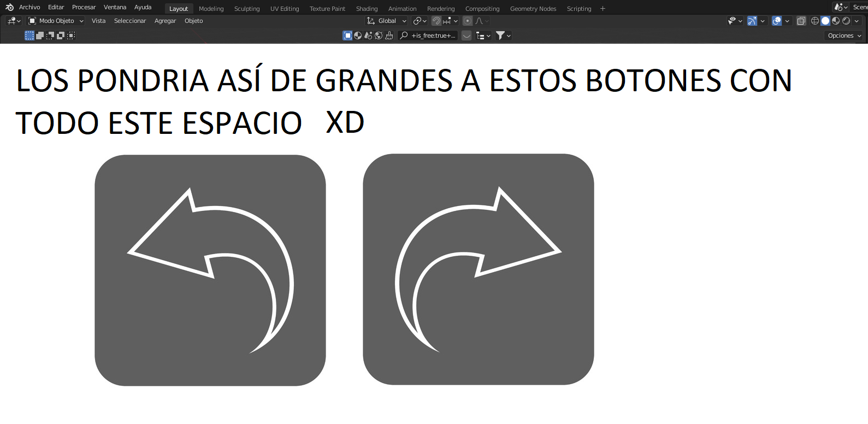
Task: Open the Agregar menu in the viewport header
Action: coord(165,21)
